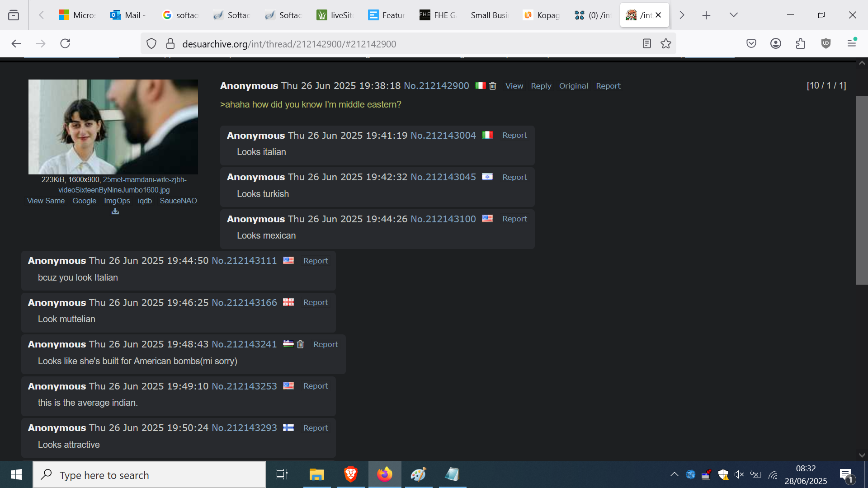Switch to the liveSite tab
The height and width of the screenshot is (488, 868).
tap(335, 15)
